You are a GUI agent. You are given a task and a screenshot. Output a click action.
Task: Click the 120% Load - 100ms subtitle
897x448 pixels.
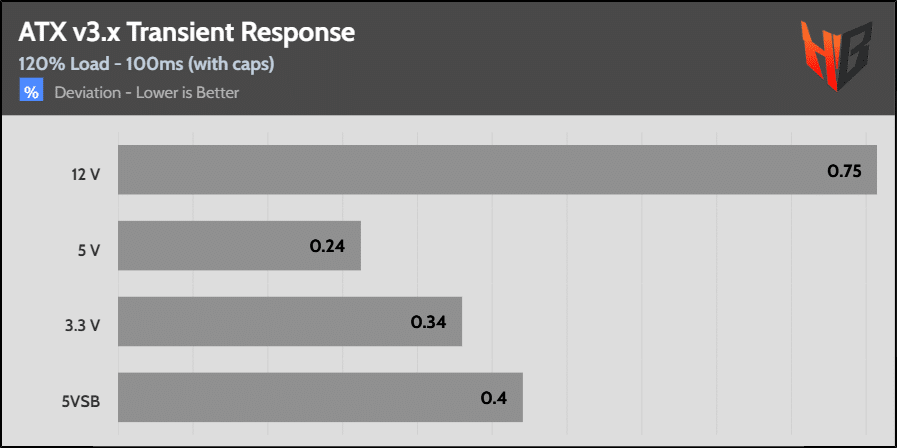coord(146,64)
